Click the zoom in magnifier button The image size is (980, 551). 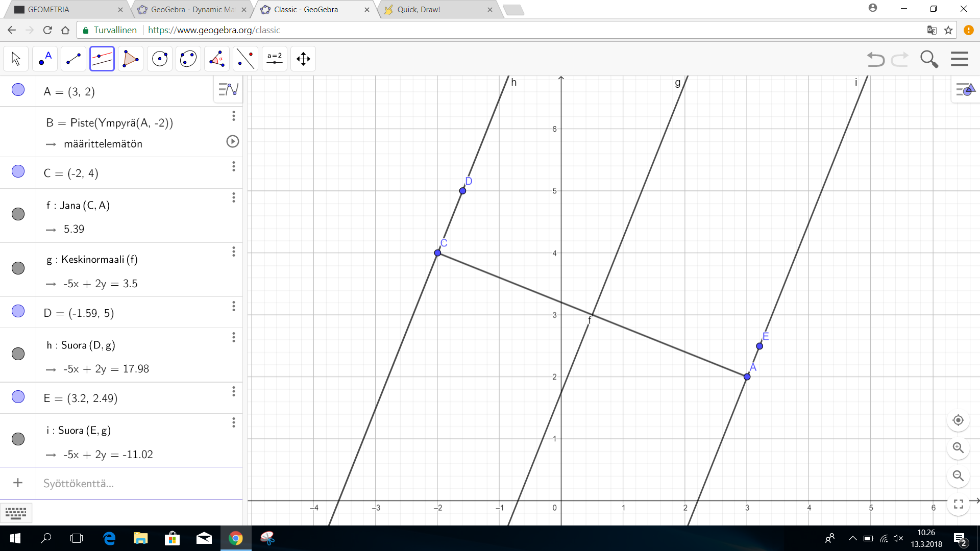(958, 448)
